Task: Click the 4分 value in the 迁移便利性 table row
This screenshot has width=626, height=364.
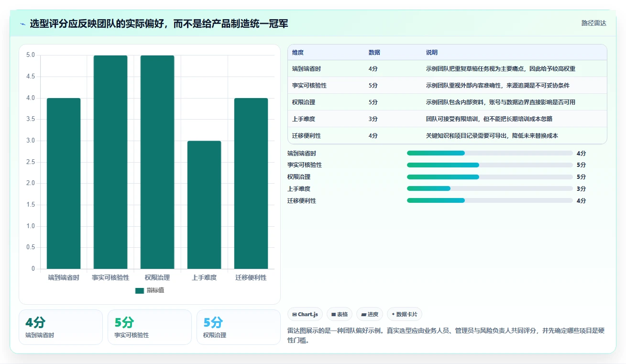Action: coord(373,136)
